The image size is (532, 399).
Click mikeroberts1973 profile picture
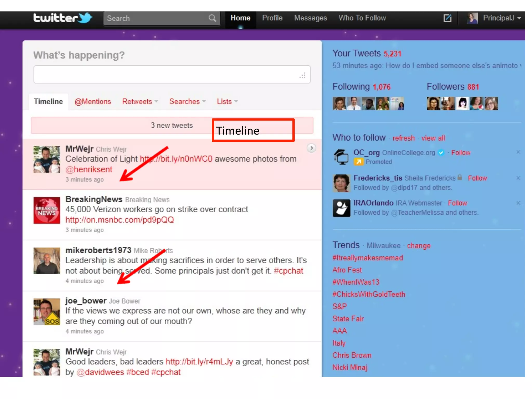[47, 261]
